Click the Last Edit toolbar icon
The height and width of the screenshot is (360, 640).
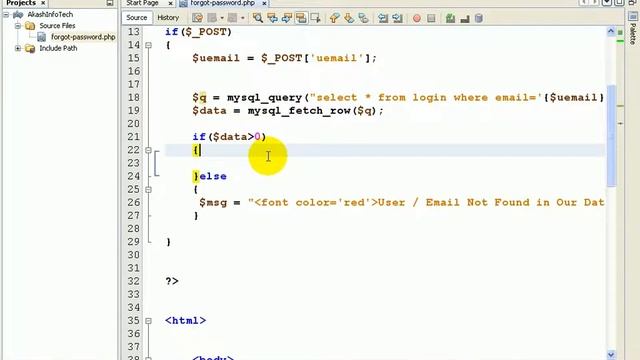click(198, 18)
